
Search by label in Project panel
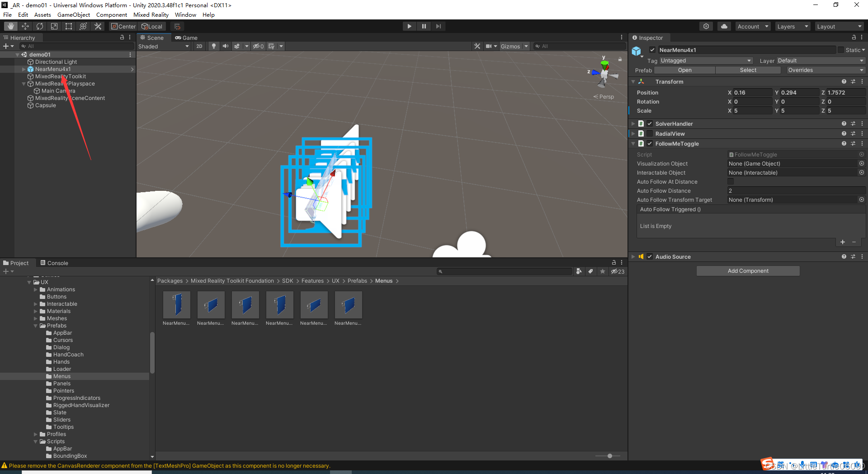(590, 271)
